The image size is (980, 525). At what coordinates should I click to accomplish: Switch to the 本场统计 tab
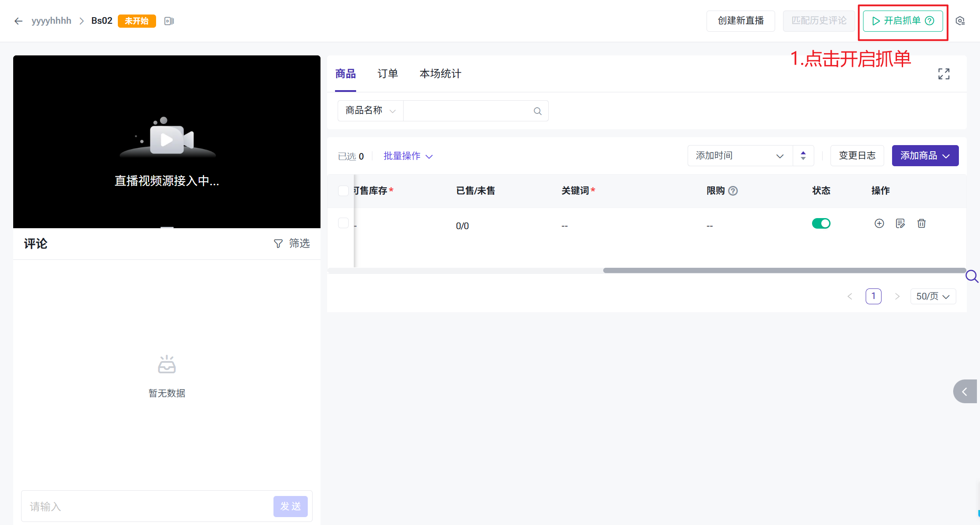point(441,74)
